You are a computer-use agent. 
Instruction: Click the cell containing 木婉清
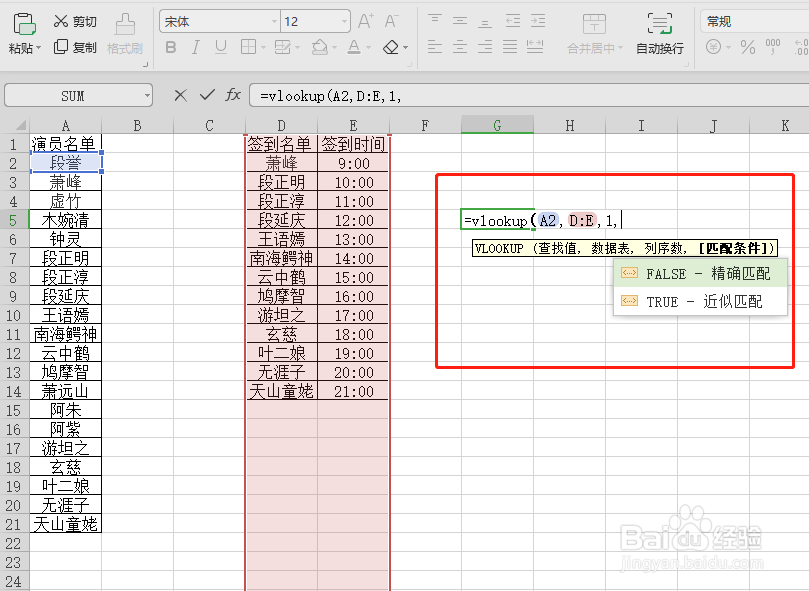tap(66, 220)
